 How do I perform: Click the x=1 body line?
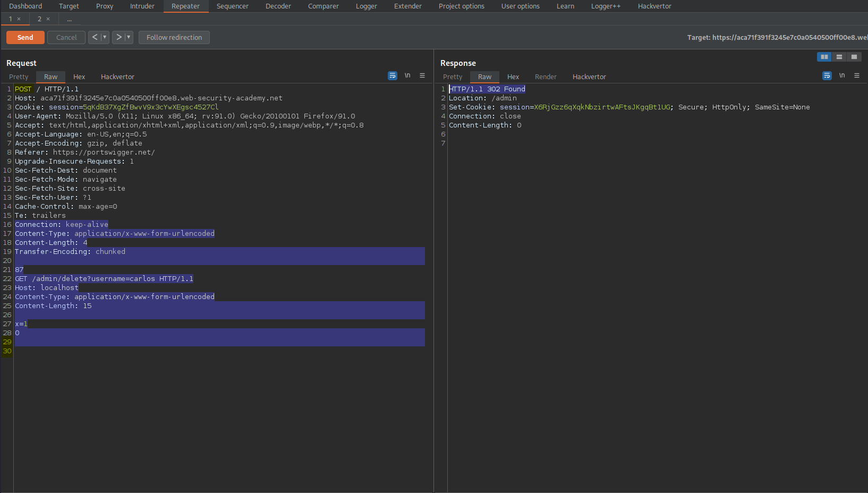click(x=21, y=324)
